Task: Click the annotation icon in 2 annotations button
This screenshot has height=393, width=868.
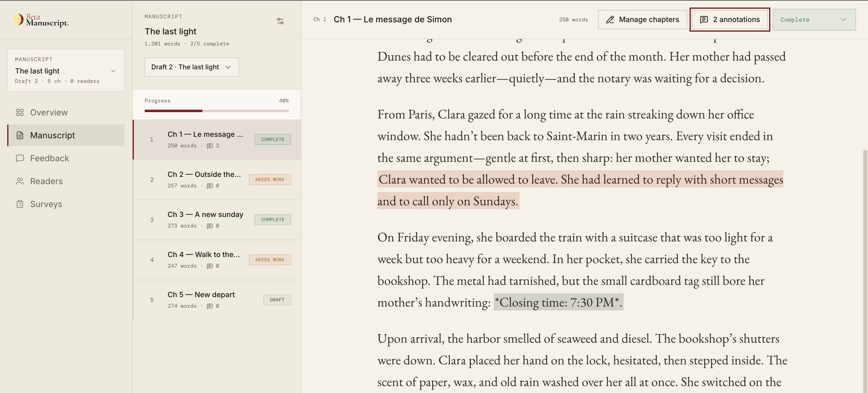Action: pos(704,20)
